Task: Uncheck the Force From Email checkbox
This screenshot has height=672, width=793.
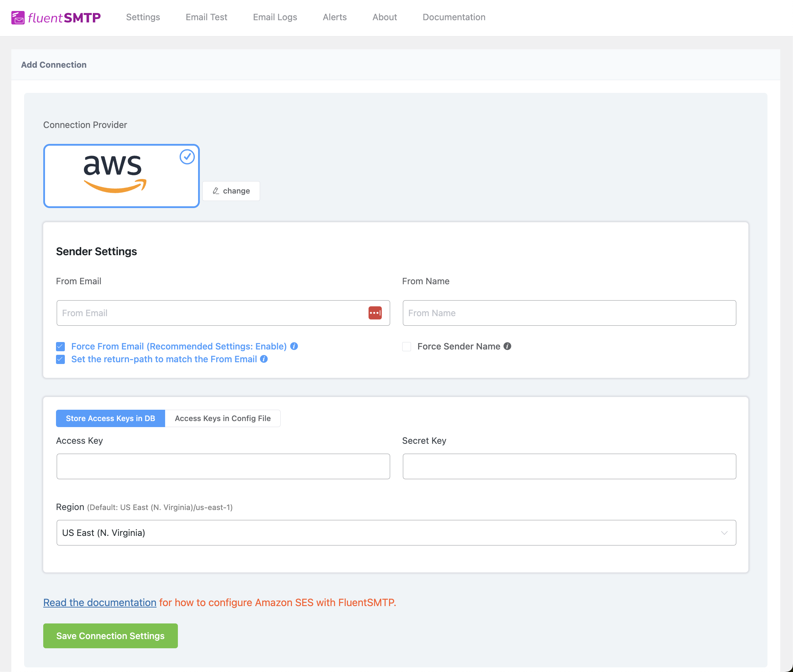Action: [61, 347]
